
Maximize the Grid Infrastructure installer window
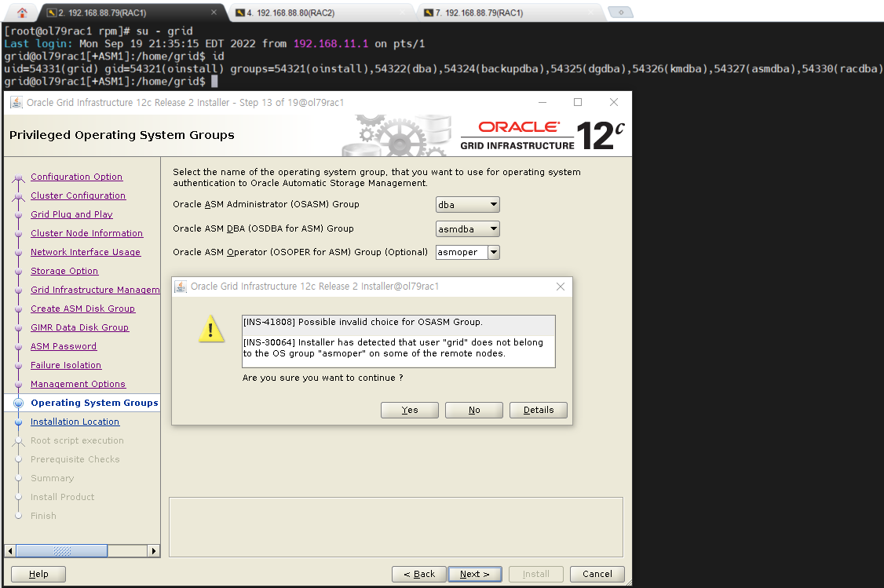(578, 102)
